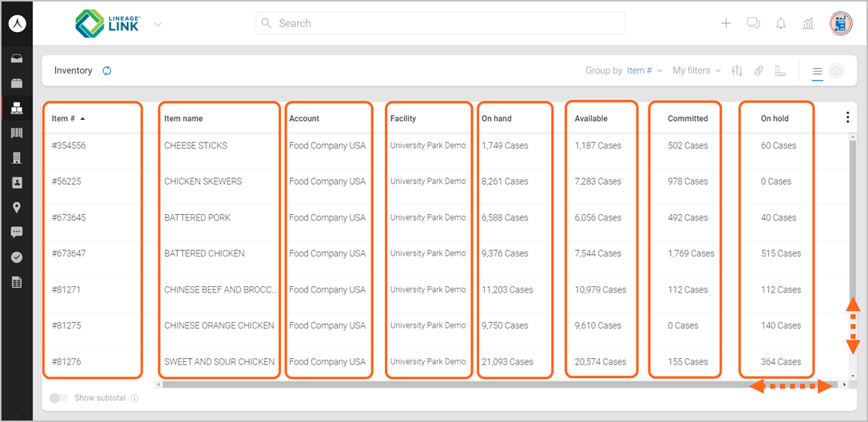Open the user profile avatar
The image size is (868, 422).
click(841, 23)
